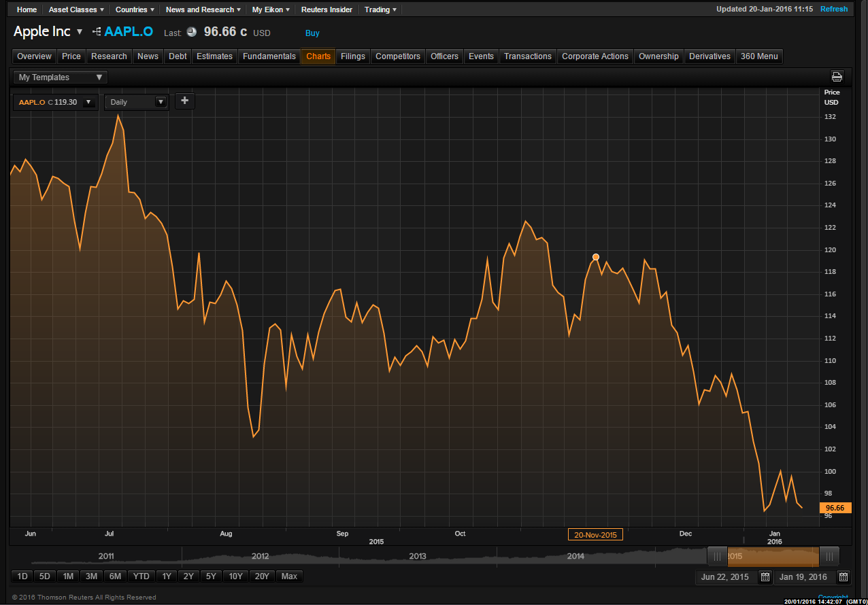The image size is (868, 605).
Task: Click the highlighted data point on the price line
Action: (596, 257)
